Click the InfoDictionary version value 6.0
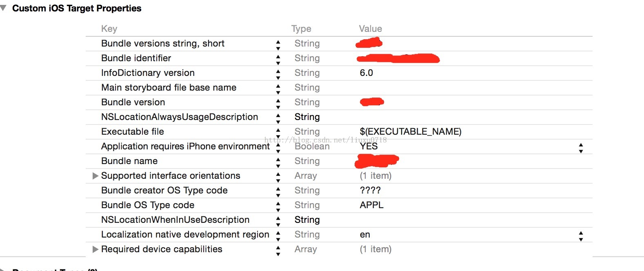Image resolution: width=644 pixels, height=271 pixels. [x=366, y=73]
